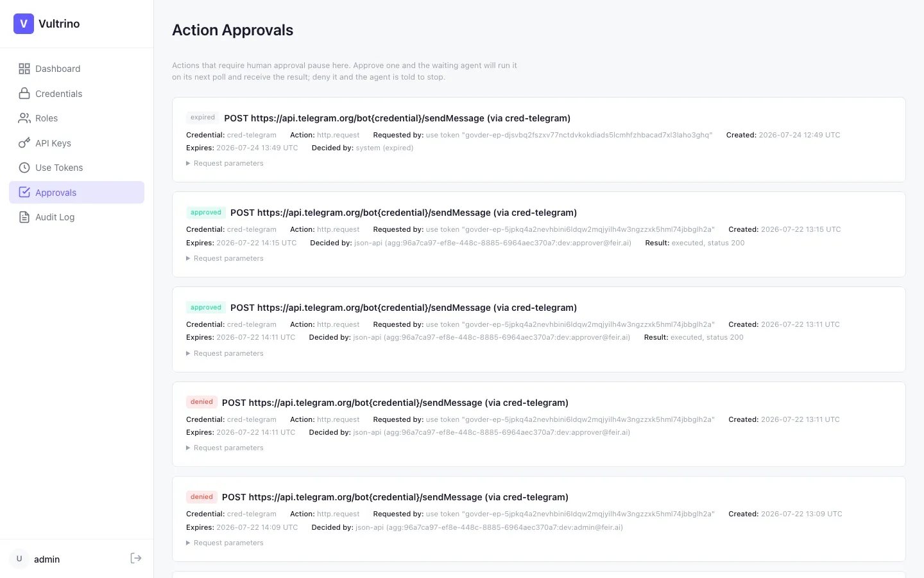This screenshot has height=578, width=924.
Task: Open Dashboard via its grid icon
Action: coord(24,69)
